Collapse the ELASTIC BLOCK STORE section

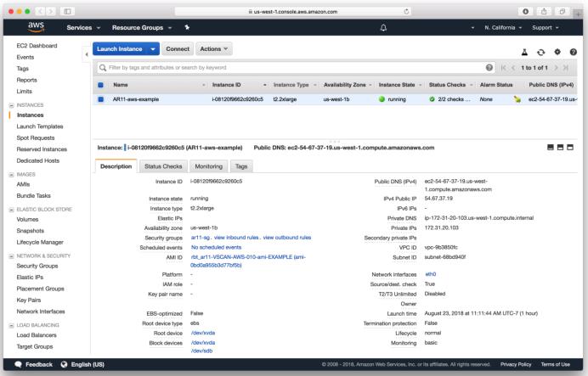pos(11,210)
